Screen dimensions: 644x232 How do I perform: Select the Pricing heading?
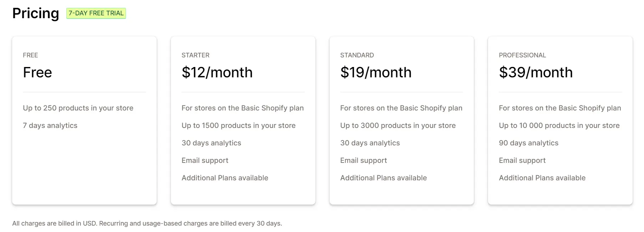pos(36,14)
